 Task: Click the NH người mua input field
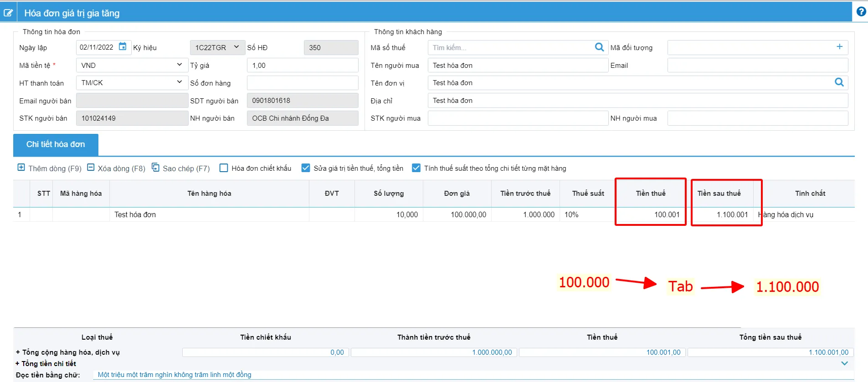point(758,118)
